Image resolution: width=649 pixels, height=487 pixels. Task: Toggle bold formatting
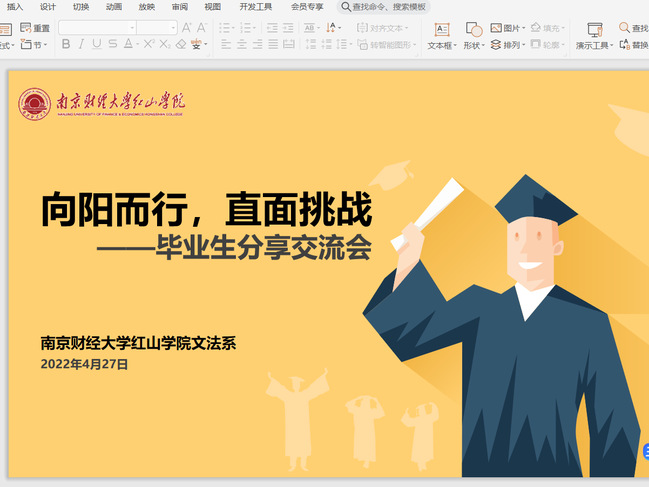66,45
